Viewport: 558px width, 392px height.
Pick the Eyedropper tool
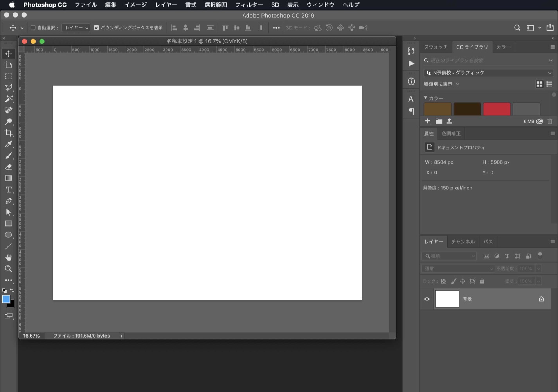tap(9, 144)
